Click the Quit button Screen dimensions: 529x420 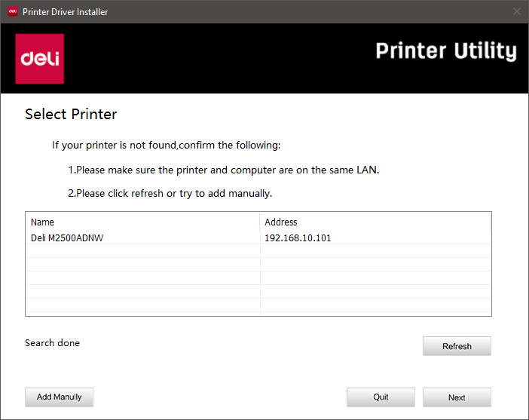[381, 397]
